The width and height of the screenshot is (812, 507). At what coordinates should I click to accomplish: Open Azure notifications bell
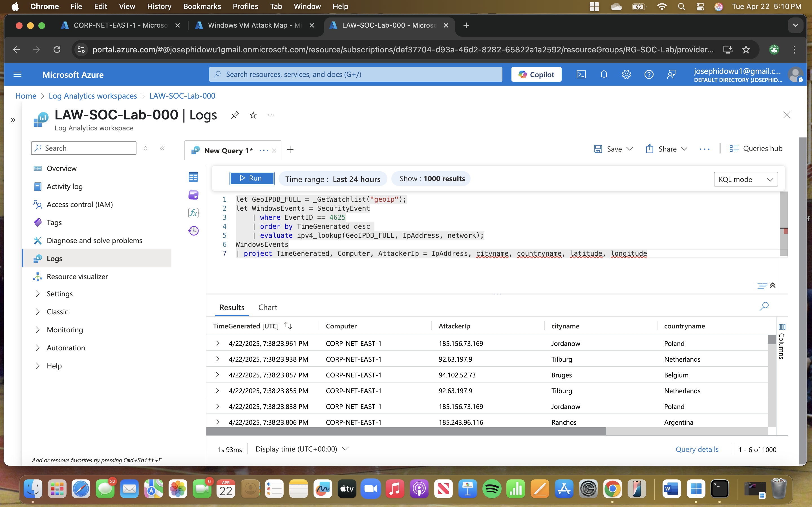click(x=604, y=74)
